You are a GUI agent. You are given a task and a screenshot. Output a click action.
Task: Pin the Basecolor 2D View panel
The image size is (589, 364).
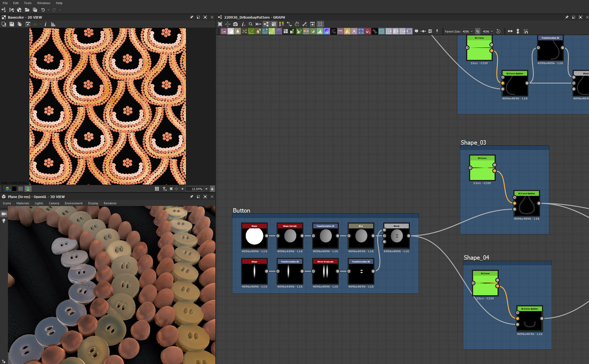pos(191,17)
